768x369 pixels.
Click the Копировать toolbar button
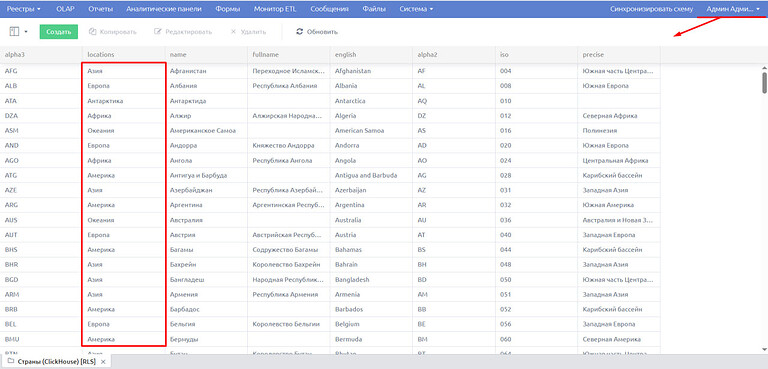point(113,32)
